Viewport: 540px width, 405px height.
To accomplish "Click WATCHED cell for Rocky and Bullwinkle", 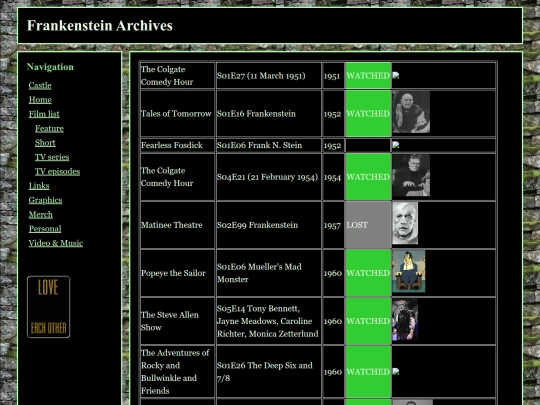I will pyautogui.click(x=368, y=372).
